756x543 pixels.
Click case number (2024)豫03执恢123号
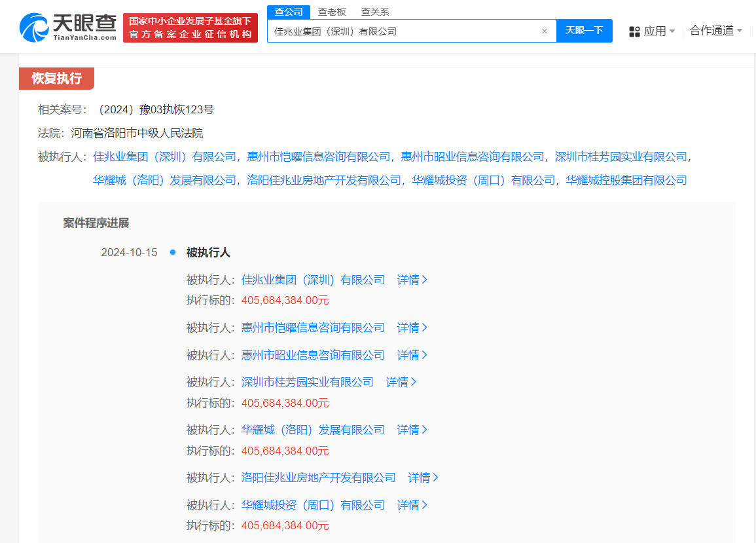click(154, 109)
